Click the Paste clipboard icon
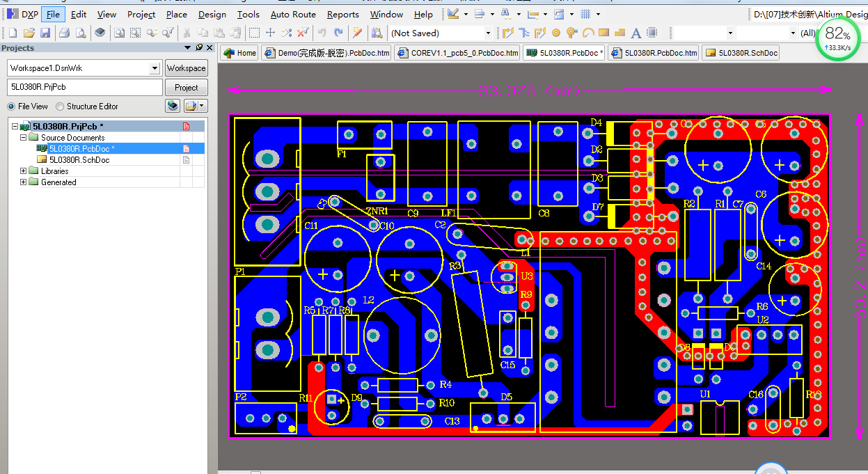868x474 pixels. tap(219, 33)
